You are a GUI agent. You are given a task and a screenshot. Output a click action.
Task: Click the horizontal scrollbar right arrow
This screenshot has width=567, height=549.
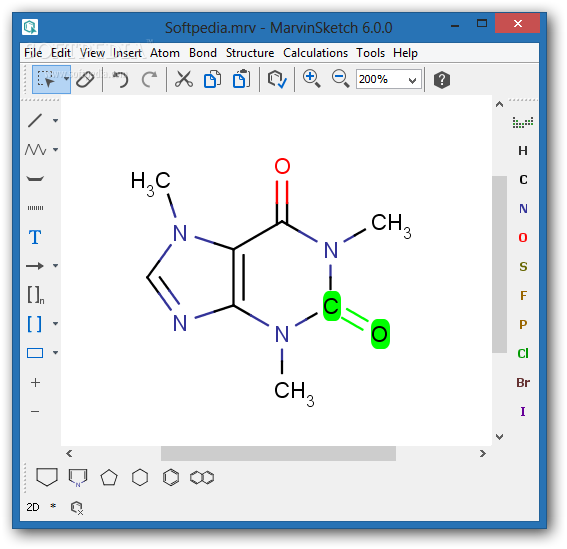483,453
